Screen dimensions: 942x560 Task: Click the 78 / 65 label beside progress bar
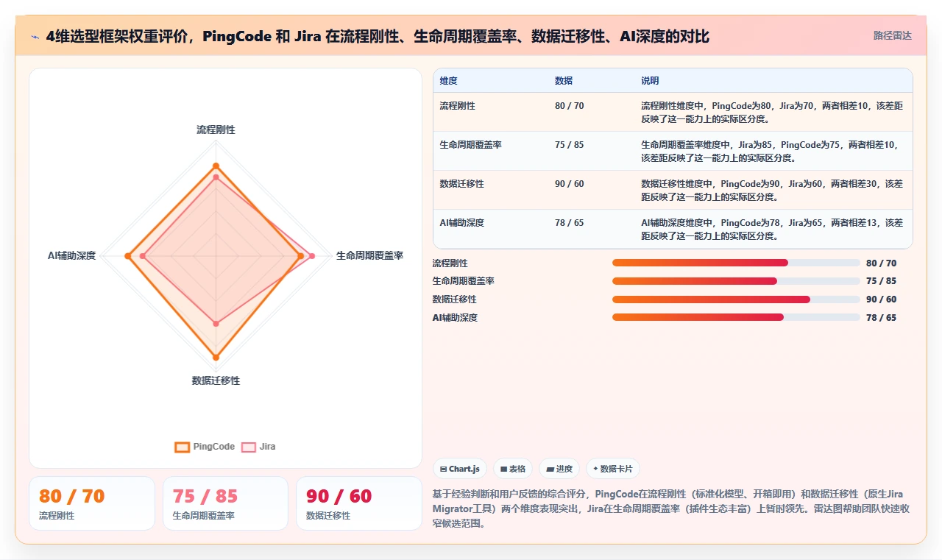[x=881, y=318]
